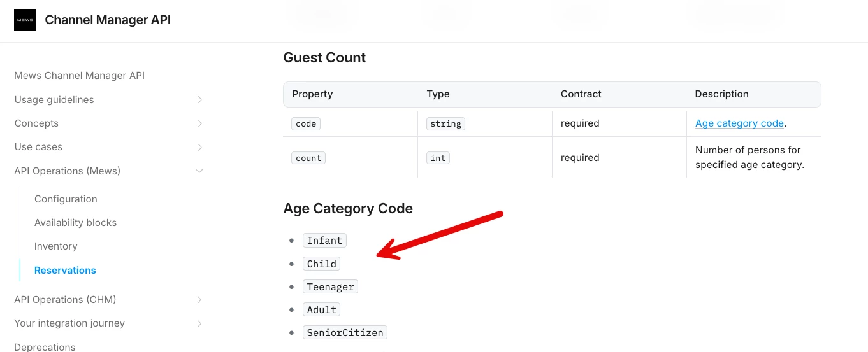
Task: Collapse the API Operations (Mews) chevron
Action: [x=199, y=171]
